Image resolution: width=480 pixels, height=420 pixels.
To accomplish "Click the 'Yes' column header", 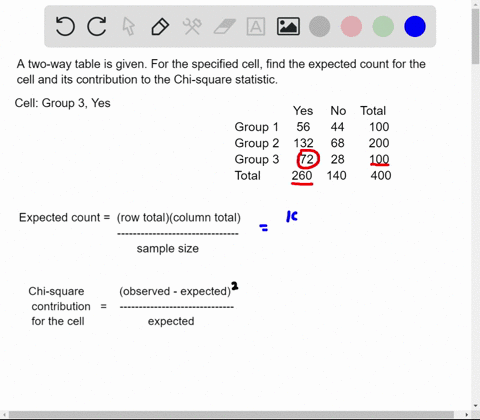I will click(303, 111).
